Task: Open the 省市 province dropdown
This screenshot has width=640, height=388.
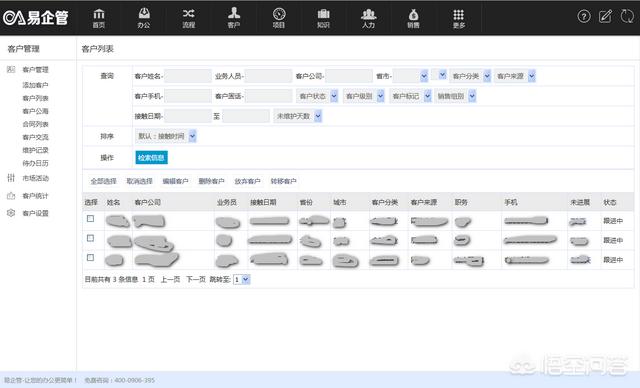Action: tap(410, 76)
